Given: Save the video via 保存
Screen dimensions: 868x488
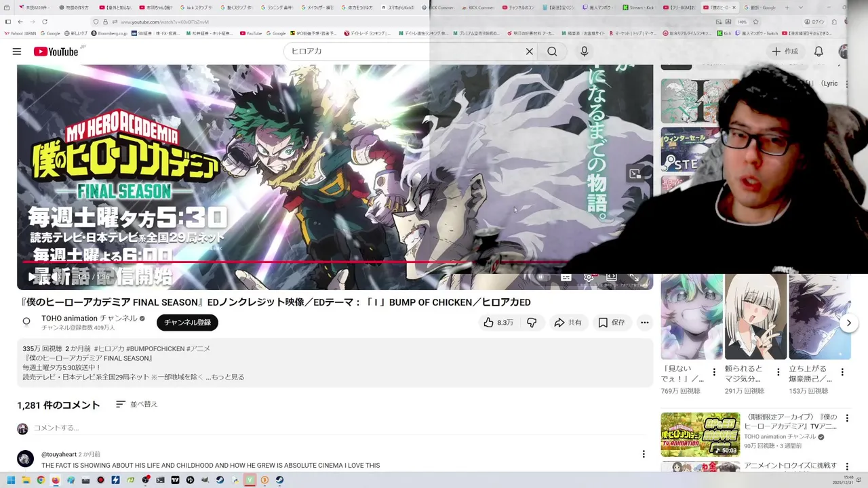Looking at the screenshot, I should click(611, 323).
